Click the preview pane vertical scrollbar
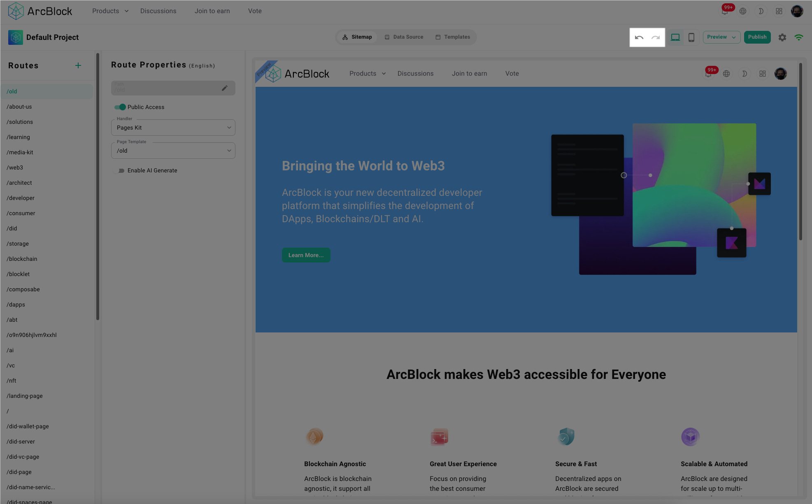Screen dimensions: 812x504 point(800,152)
